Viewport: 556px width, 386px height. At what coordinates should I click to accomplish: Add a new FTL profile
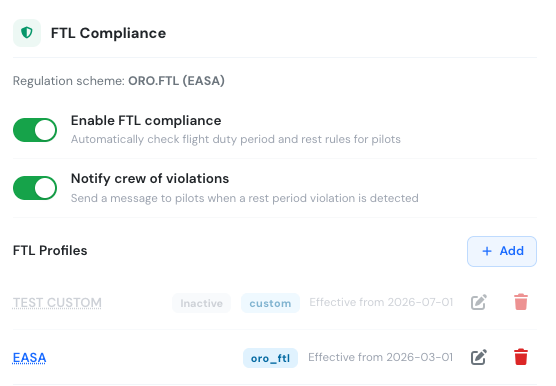click(x=502, y=251)
